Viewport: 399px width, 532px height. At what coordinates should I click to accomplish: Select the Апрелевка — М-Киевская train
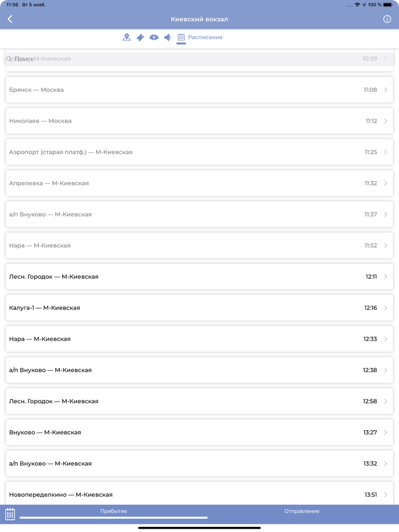[199, 183]
